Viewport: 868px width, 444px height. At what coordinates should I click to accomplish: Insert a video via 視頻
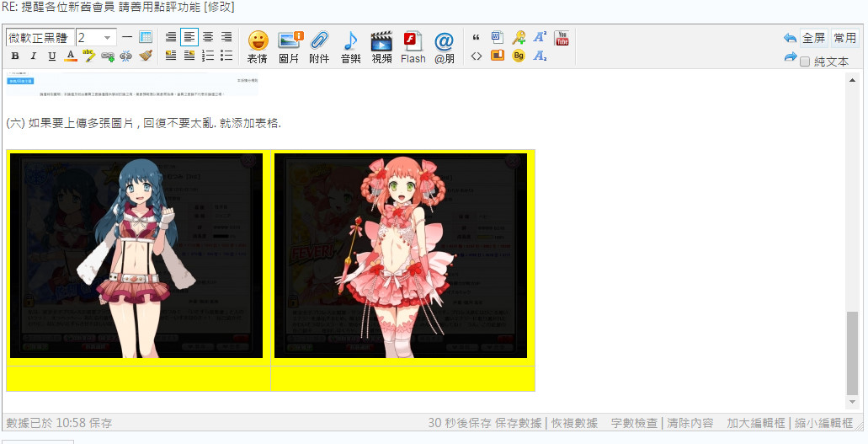pyautogui.click(x=381, y=47)
